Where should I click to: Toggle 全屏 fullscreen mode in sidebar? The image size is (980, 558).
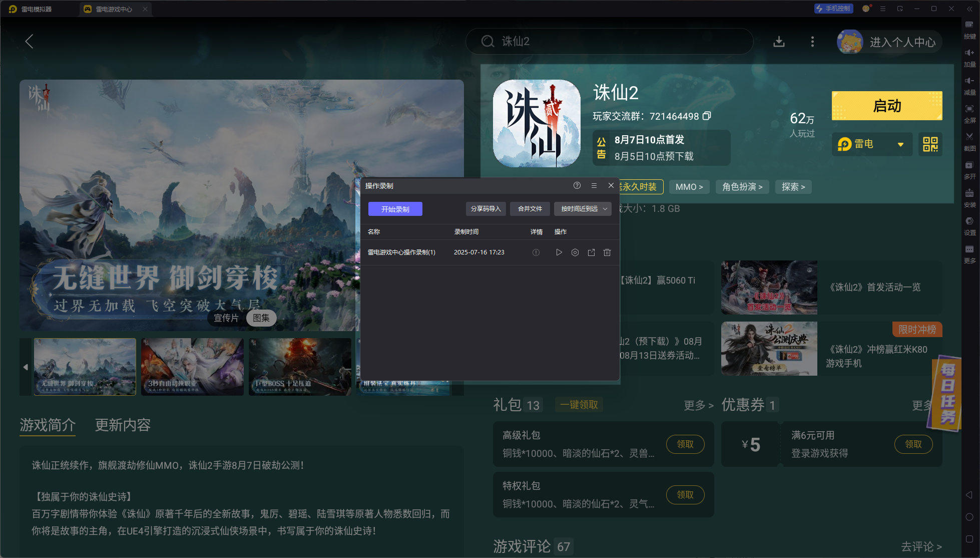969,112
